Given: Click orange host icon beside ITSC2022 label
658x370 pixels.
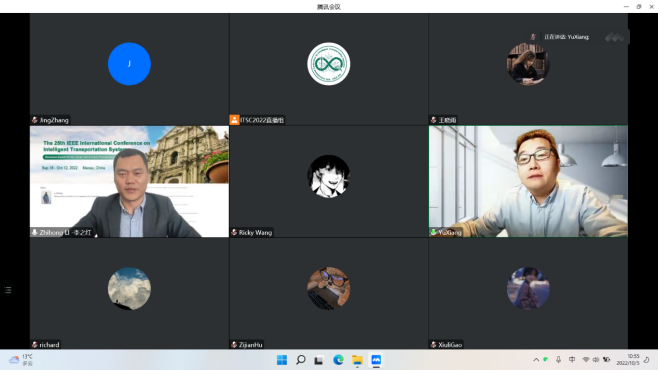Looking at the screenshot, I should [x=234, y=120].
